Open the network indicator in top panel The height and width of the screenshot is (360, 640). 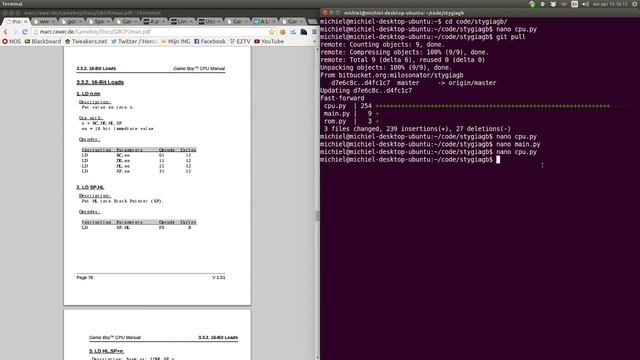(564, 4)
